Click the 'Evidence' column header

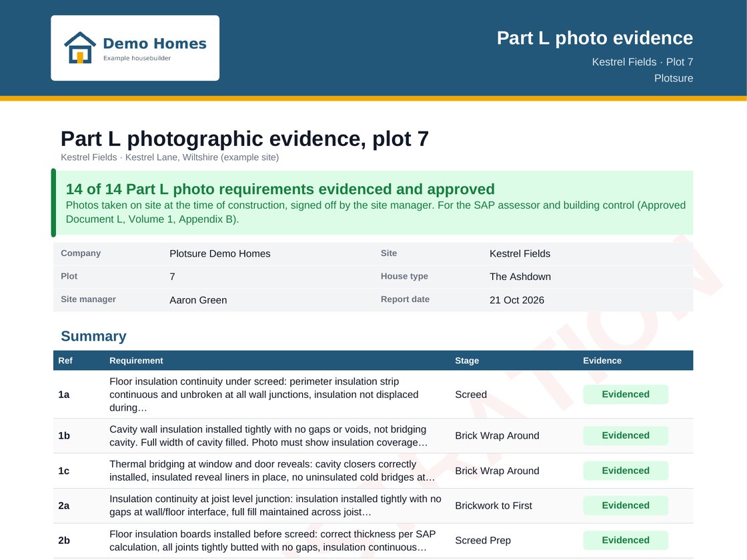point(602,361)
